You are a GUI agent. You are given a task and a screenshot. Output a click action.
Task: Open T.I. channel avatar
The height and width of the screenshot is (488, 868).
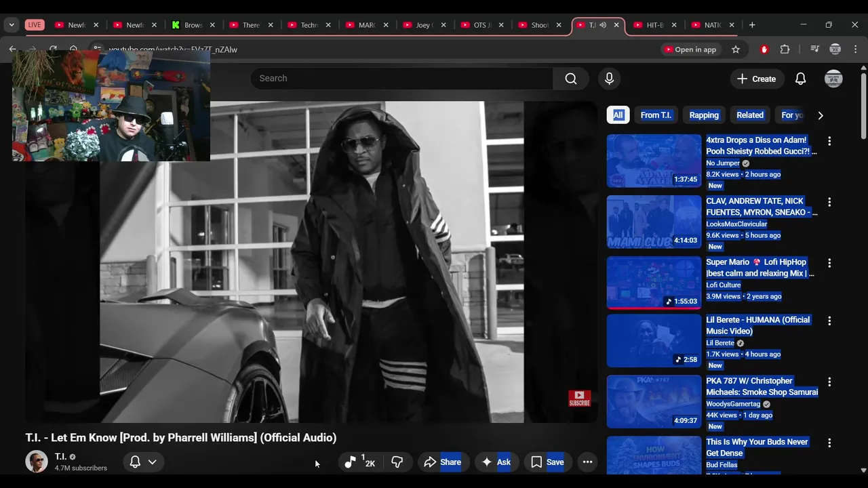coord(37,462)
